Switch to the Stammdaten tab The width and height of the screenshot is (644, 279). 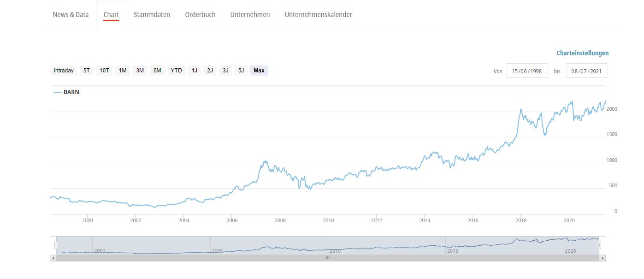[152, 14]
